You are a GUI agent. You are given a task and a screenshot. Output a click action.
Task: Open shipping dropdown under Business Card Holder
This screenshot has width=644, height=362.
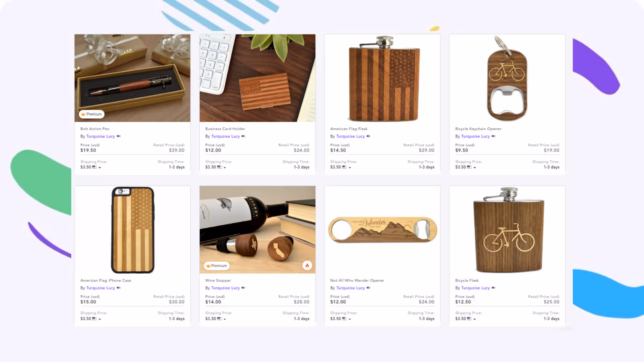click(x=225, y=168)
